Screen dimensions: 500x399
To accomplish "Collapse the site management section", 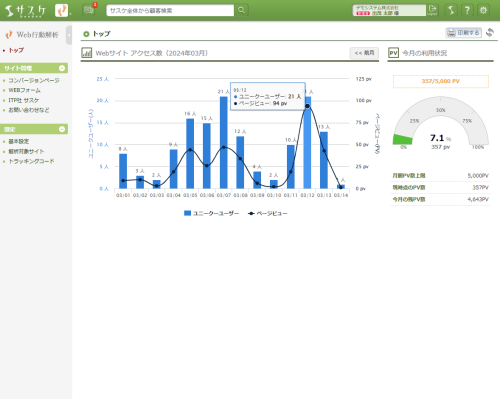I will click(x=62, y=68).
